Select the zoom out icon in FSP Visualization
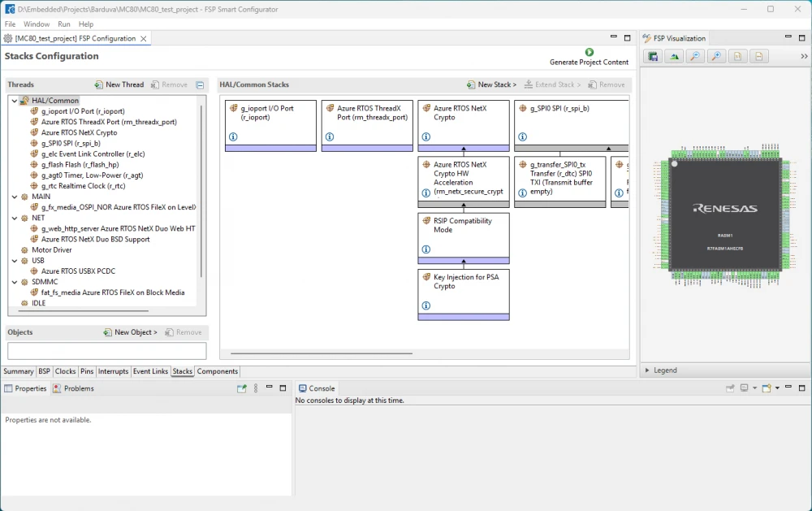The width and height of the screenshot is (812, 511). [x=693, y=55]
